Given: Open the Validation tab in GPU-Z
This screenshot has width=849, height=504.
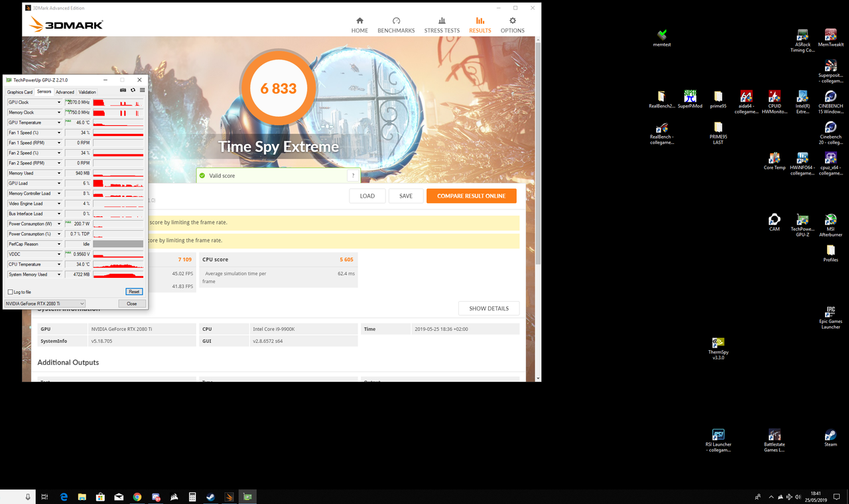Looking at the screenshot, I should click(87, 92).
